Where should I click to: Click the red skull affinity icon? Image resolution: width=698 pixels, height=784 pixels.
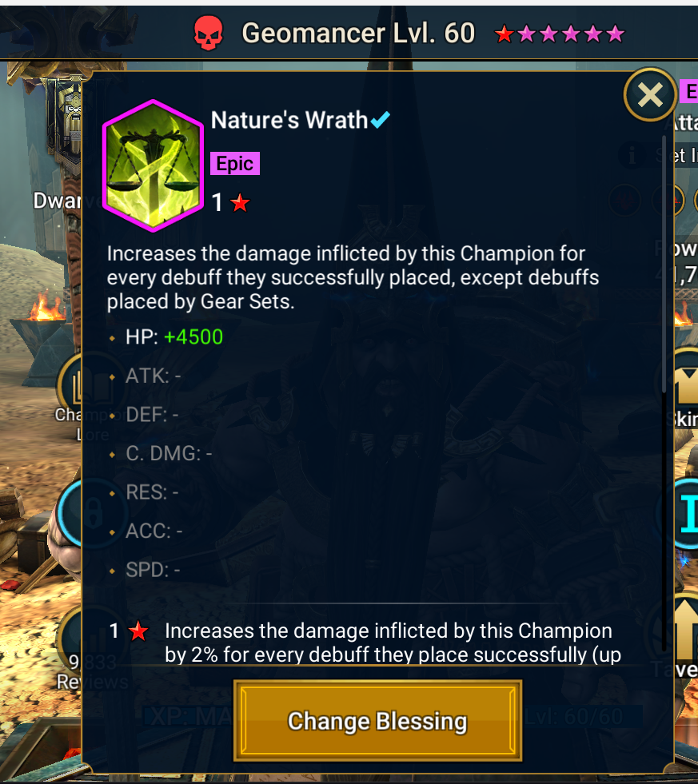point(208,33)
